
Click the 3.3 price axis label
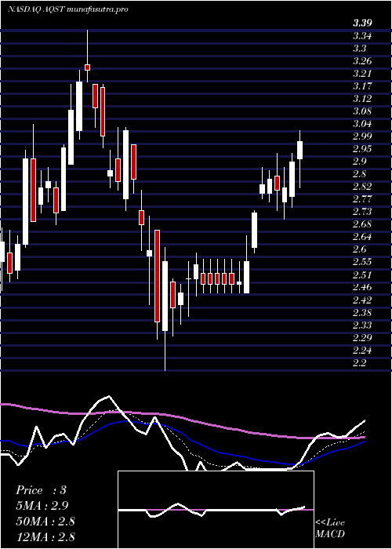click(359, 49)
